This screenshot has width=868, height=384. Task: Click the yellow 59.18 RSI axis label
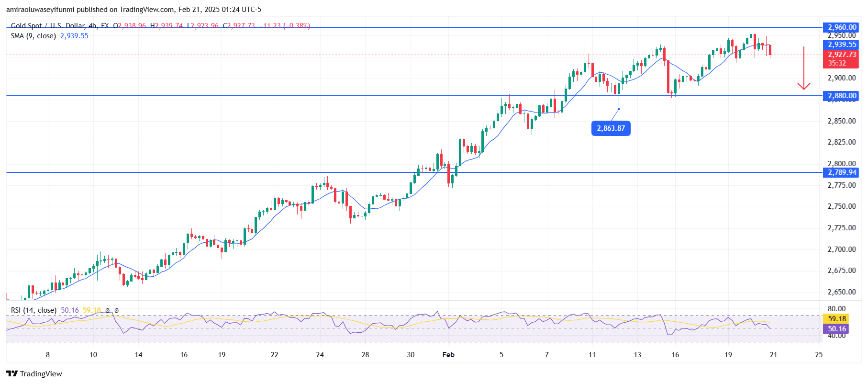point(836,319)
